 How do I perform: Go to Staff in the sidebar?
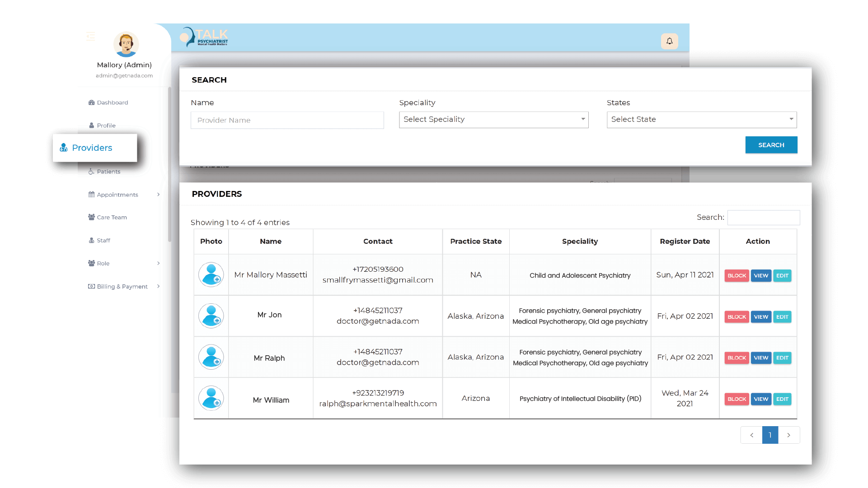pos(103,240)
